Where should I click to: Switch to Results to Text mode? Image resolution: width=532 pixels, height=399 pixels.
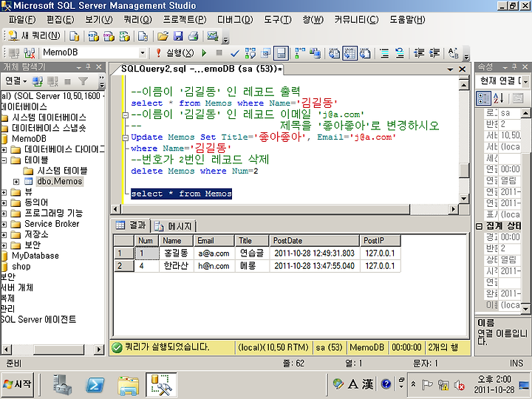pos(334,53)
